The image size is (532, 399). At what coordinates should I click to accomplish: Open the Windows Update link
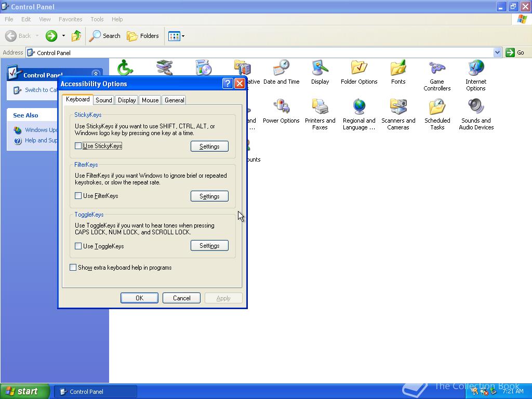click(41, 130)
